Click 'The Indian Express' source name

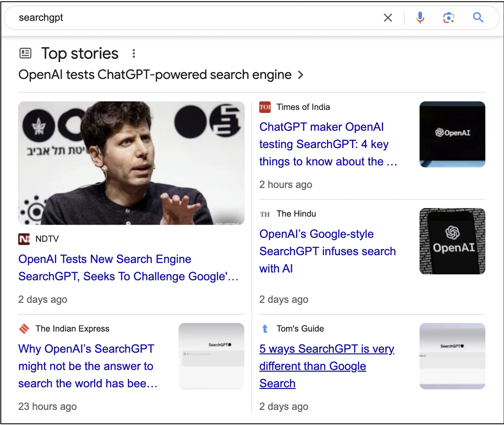coord(72,329)
